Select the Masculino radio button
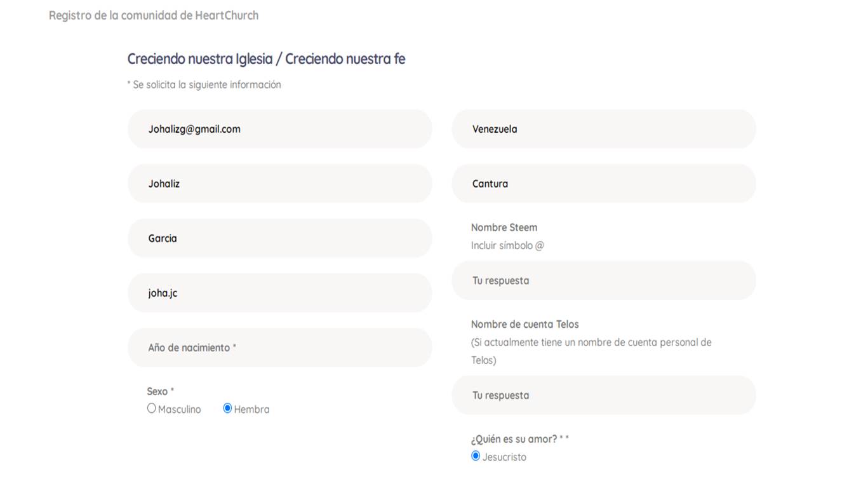Screen dimensions: 868x486 click(x=152, y=408)
